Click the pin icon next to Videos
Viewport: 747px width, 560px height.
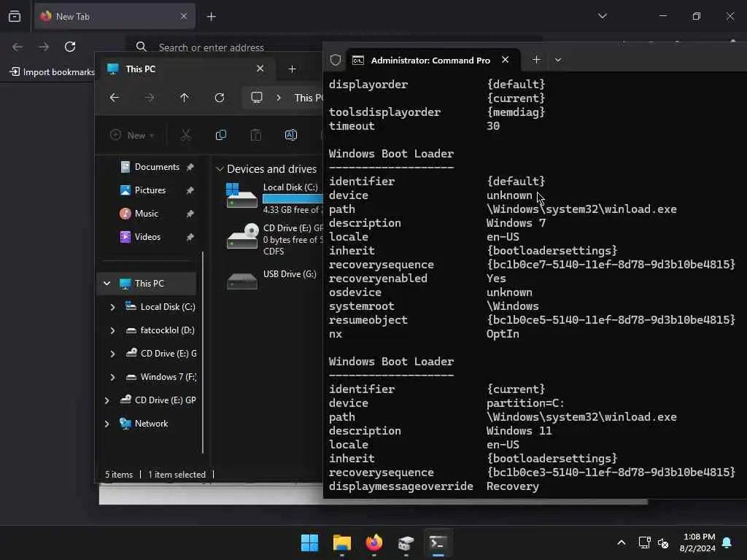click(x=190, y=237)
